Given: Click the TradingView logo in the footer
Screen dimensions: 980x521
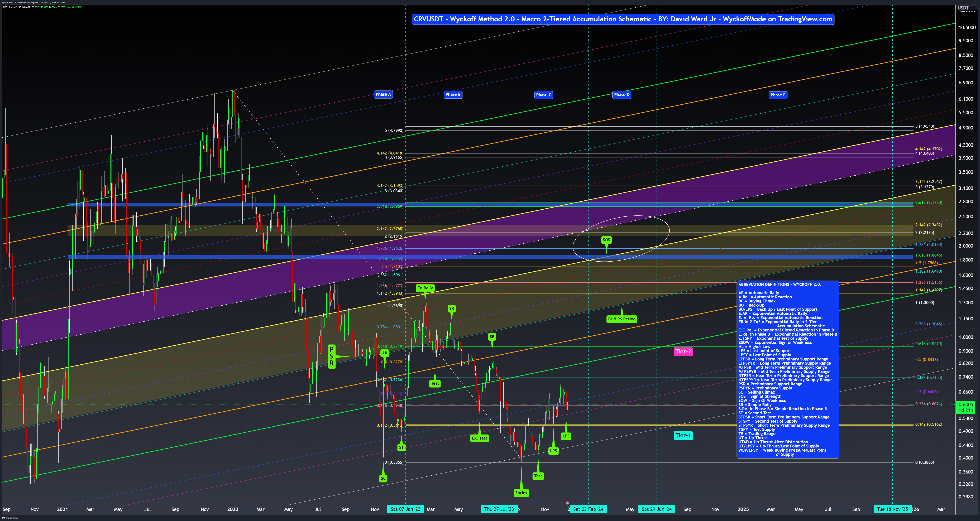Looking at the screenshot, I should tap(9, 518).
